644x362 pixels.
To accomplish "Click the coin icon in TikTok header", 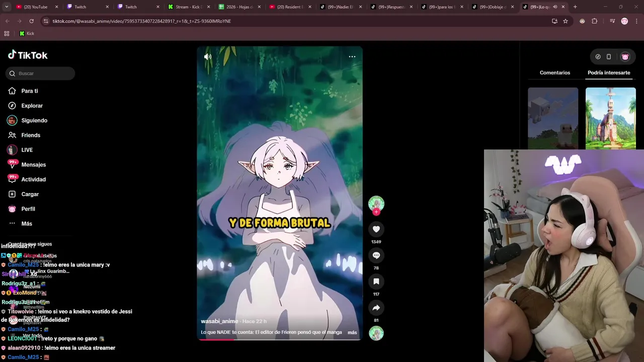I will click(x=598, y=57).
